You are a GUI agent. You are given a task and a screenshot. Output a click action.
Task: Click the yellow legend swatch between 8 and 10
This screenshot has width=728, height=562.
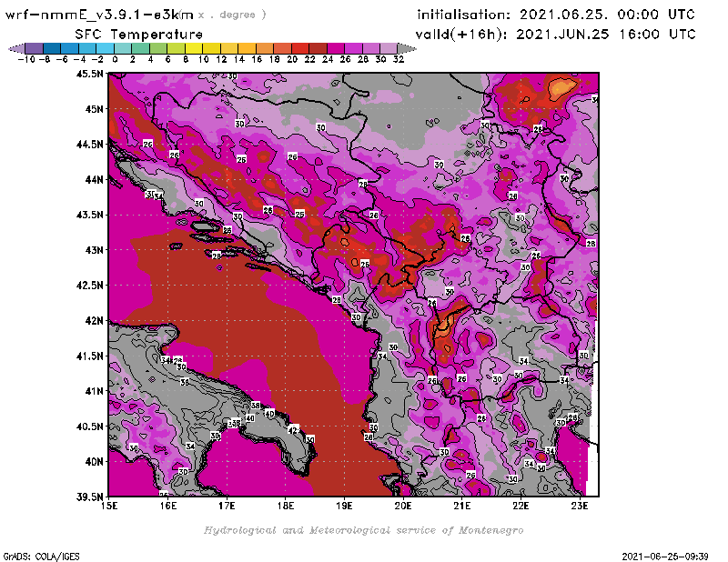coord(194,49)
